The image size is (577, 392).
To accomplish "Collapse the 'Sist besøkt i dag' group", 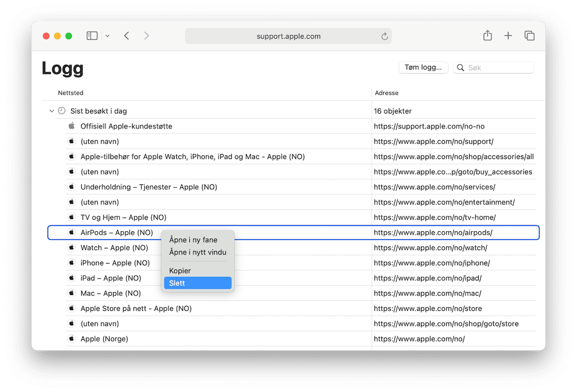I will tap(52, 111).
